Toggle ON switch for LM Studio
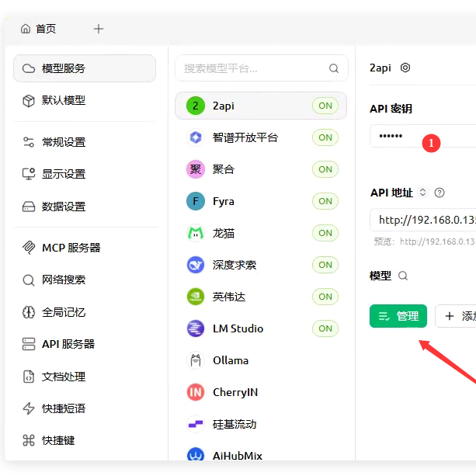Screen dimensions: 476x476 coord(325,328)
